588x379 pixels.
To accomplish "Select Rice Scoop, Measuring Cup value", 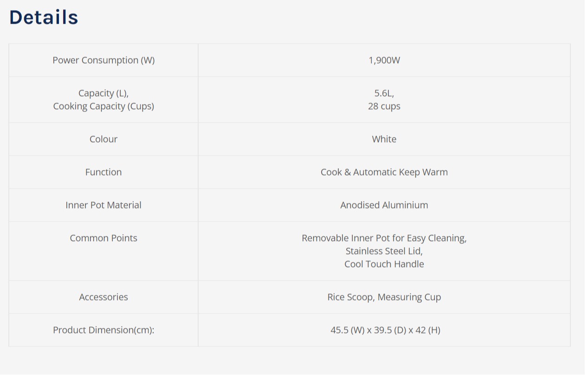I will tap(384, 297).
